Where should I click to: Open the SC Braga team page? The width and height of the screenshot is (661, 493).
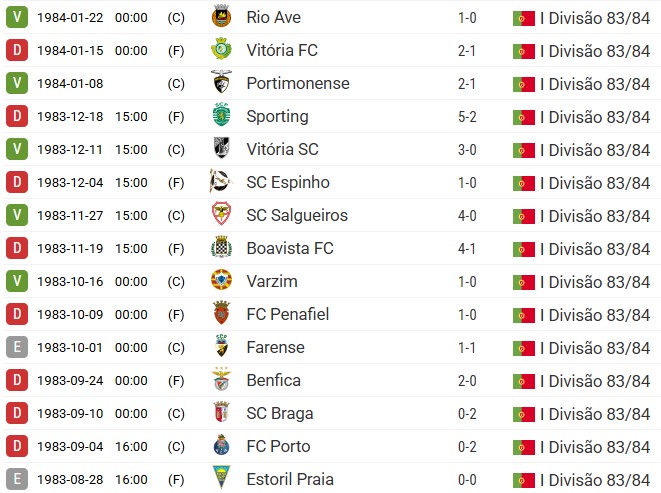tap(280, 414)
